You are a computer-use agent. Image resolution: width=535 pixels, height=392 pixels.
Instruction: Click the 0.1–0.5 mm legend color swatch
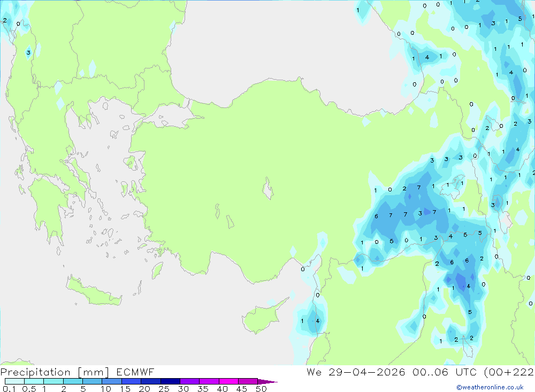pos(14,381)
